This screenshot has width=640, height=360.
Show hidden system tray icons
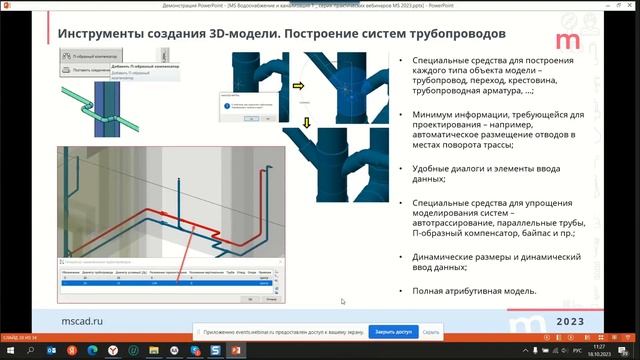click(525, 351)
